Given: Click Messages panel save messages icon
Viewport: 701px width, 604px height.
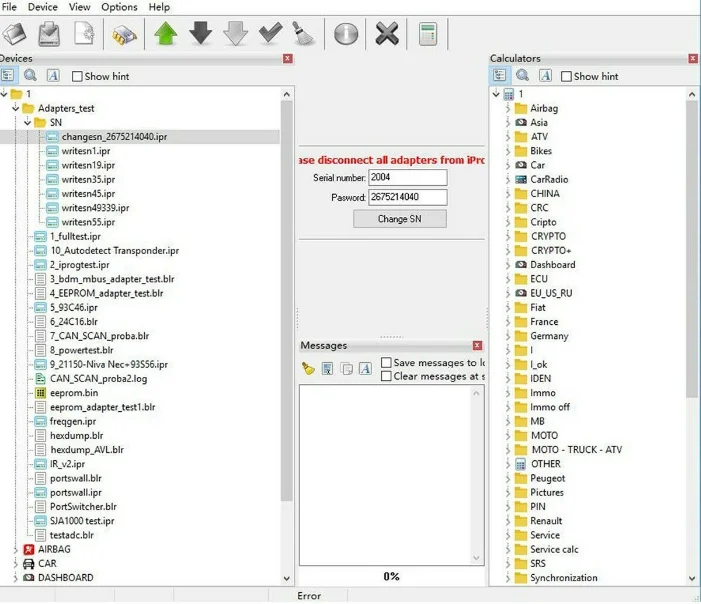Looking at the screenshot, I should (x=327, y=369).
